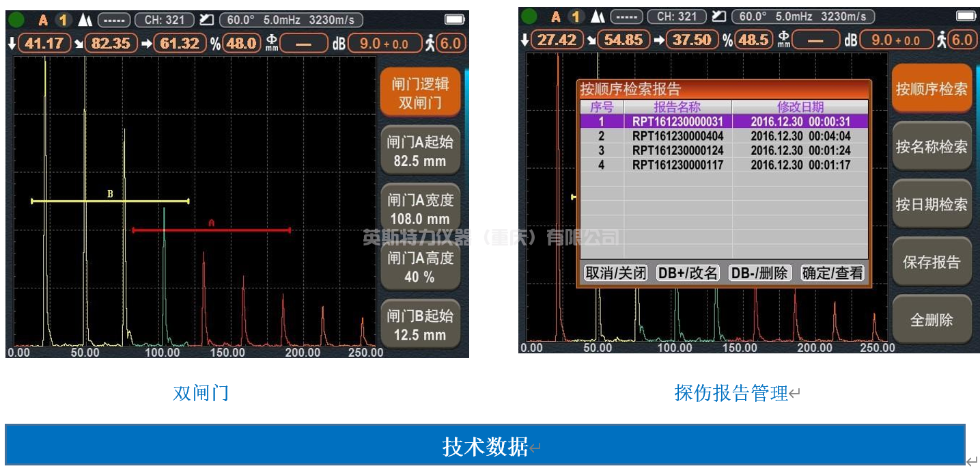980x475 pixels.
Task: Select the 闸门逻辑 双闸门 option
Action: 420,94
